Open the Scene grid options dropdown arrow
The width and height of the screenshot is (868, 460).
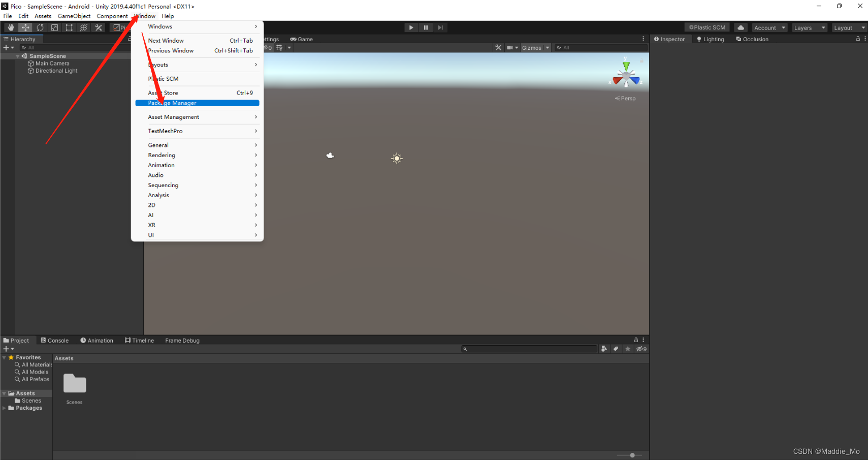(x=290, y=48)
